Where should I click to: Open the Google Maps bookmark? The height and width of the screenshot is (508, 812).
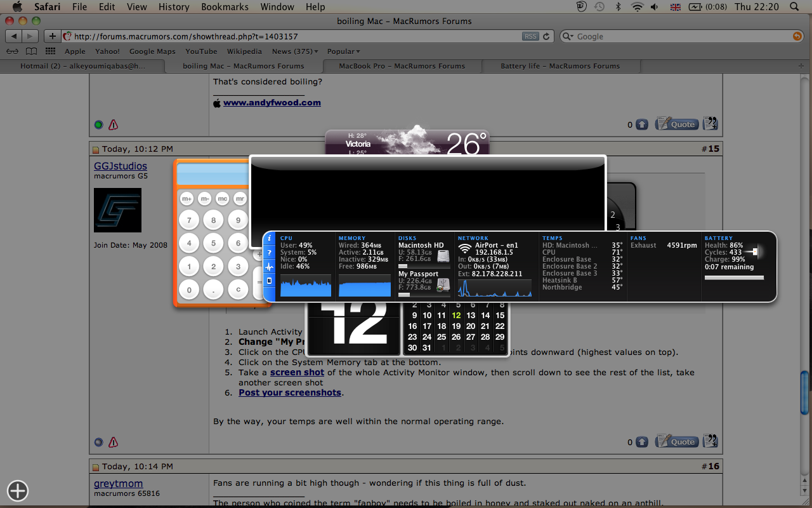pos(152,51)
